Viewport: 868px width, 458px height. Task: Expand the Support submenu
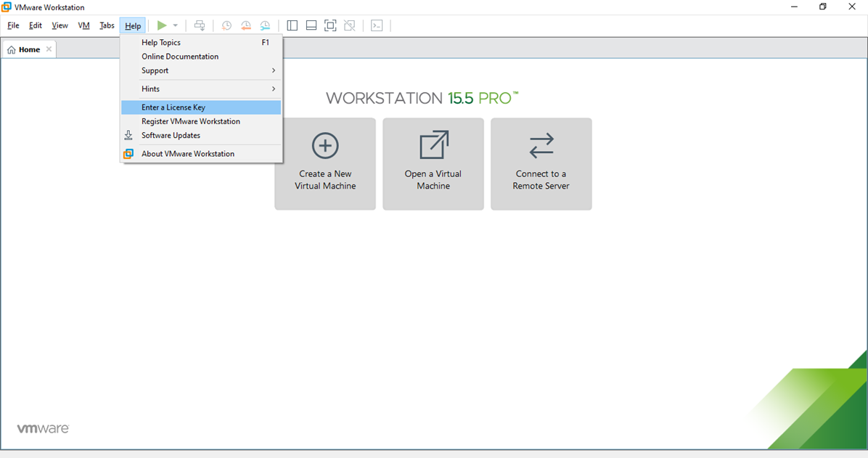(201, 70)
